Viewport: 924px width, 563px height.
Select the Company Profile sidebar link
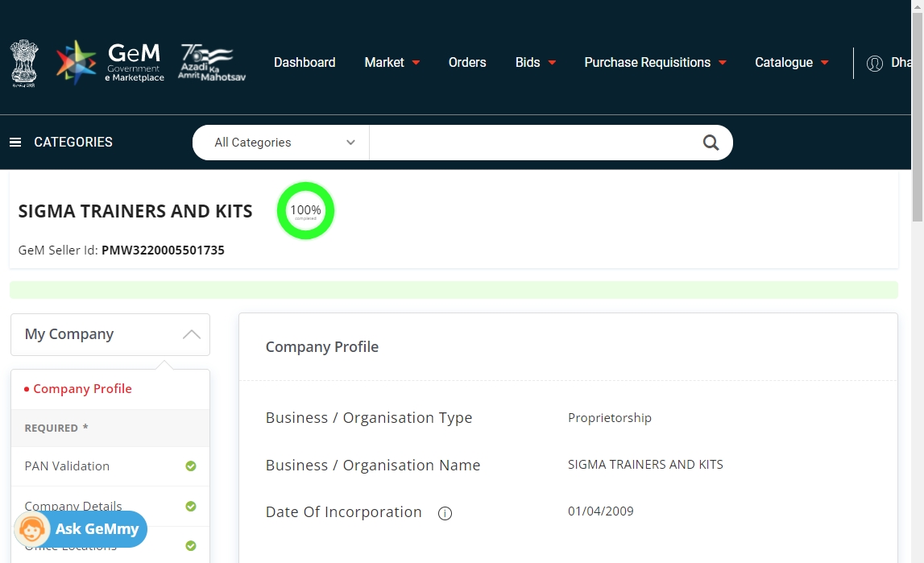click(82, 389)
